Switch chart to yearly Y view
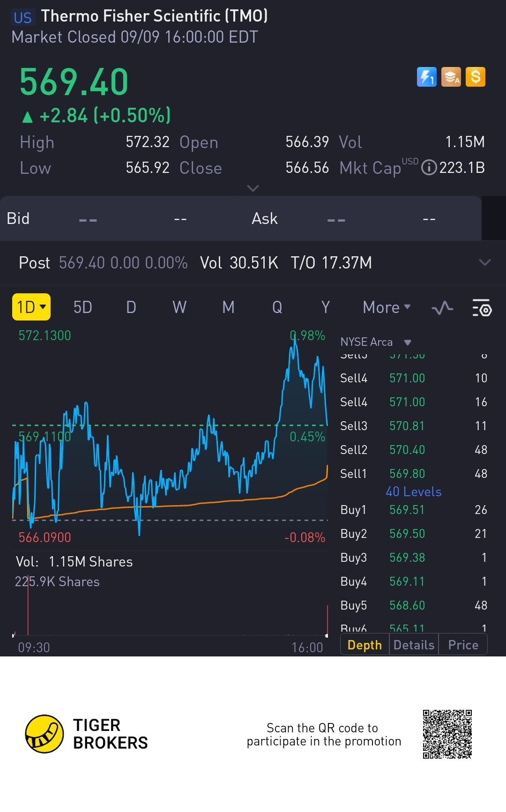Viewport: 506px width, 812px height. click(x=326, y=307)
